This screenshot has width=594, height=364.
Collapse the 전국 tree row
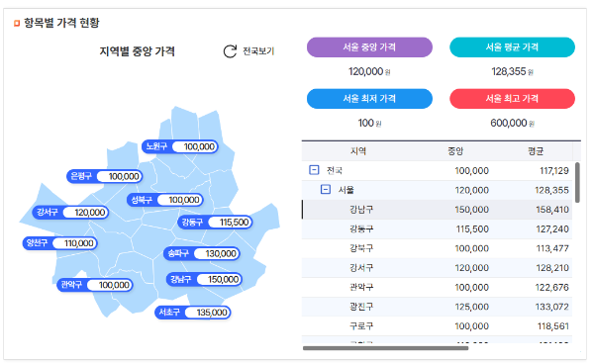(314, 170)
